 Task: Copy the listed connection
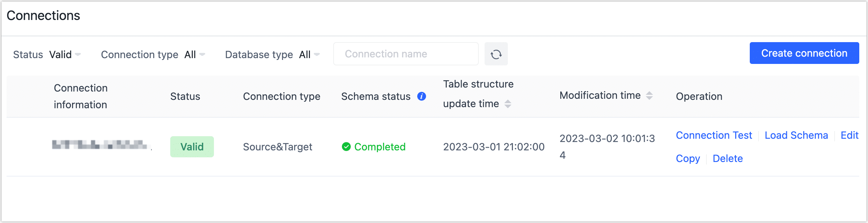(688, 158)
